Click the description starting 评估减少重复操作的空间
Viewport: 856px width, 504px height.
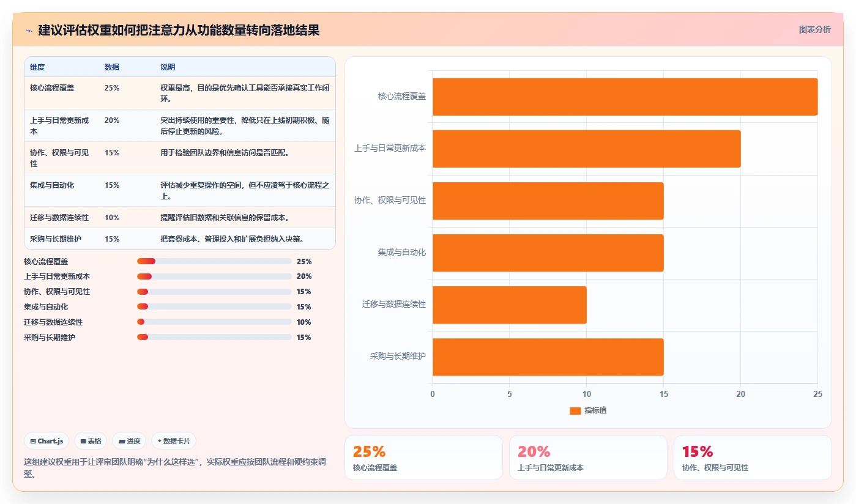tap(245, 191)
